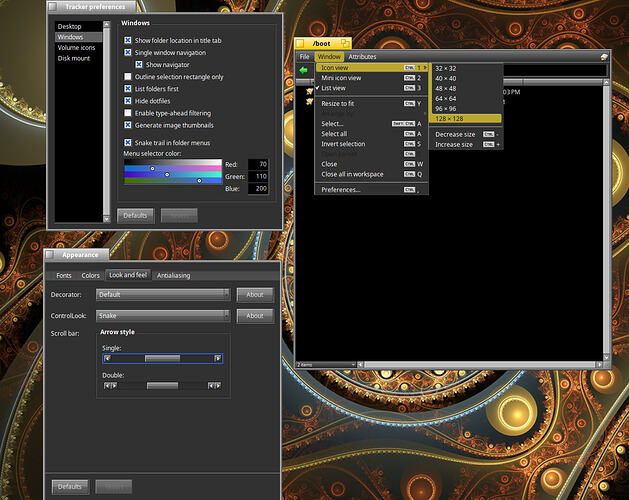Click the close box on the /boot title tab

tap(300, 43)
